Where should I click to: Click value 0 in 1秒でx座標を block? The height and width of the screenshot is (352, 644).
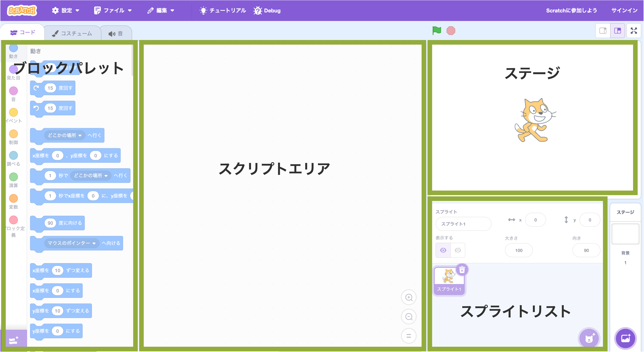(93, 196)
